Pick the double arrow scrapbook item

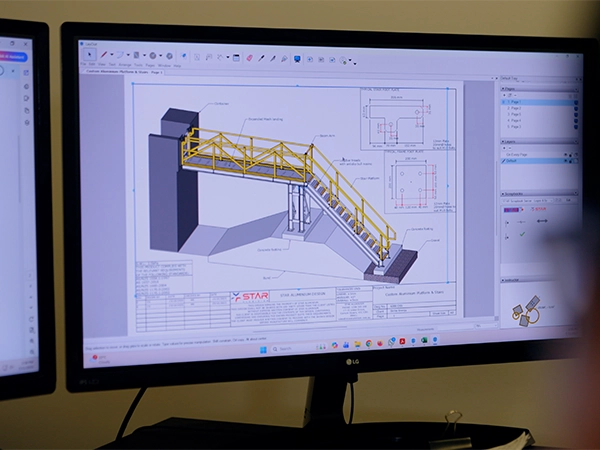pos(542,221)
